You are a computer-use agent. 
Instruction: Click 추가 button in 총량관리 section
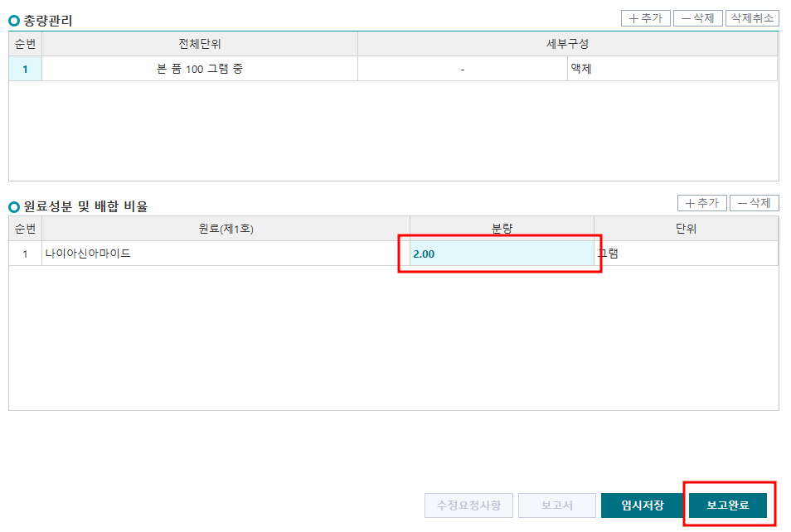click(645, 18)
